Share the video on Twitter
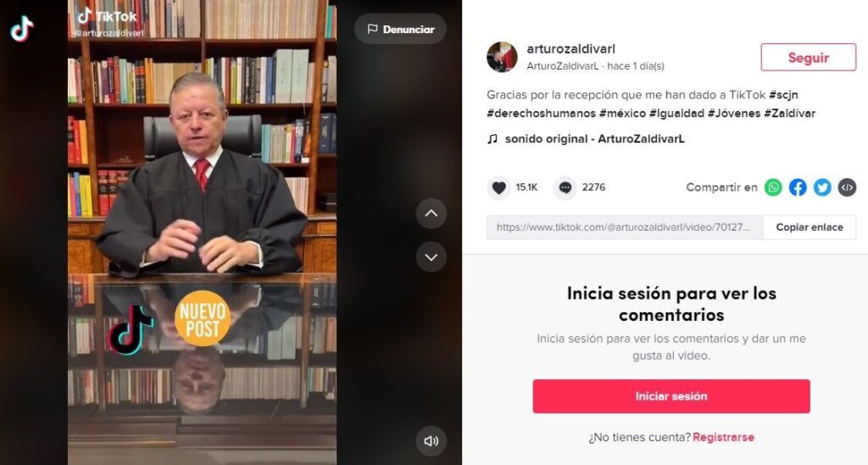This screenshot has height=465, width=868. click(x=822, y=188)
